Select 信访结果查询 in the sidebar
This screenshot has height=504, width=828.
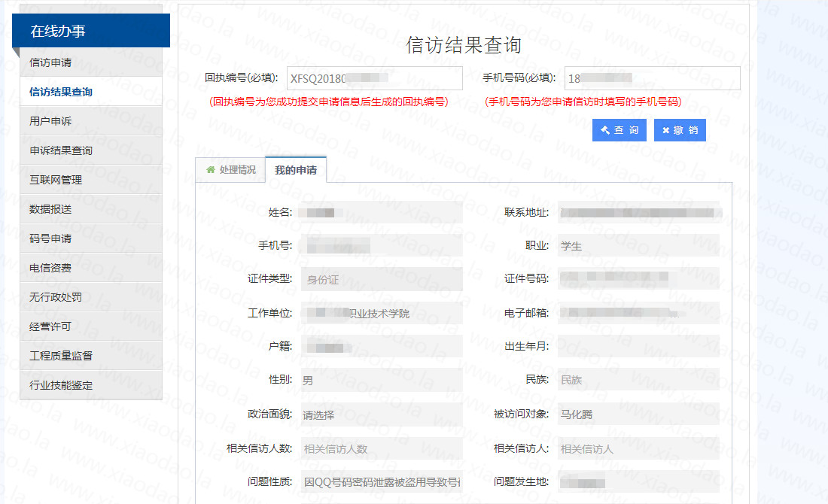tap(91, 92)
